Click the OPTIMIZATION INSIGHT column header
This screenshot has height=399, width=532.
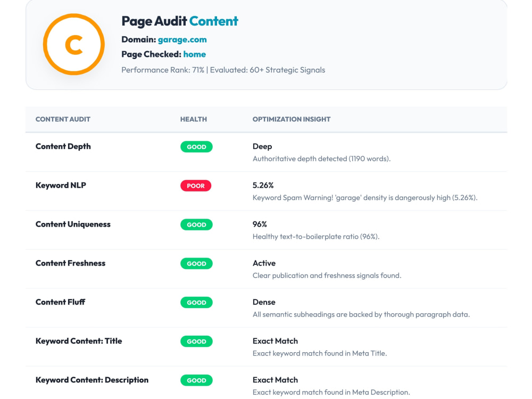point(292,119)
